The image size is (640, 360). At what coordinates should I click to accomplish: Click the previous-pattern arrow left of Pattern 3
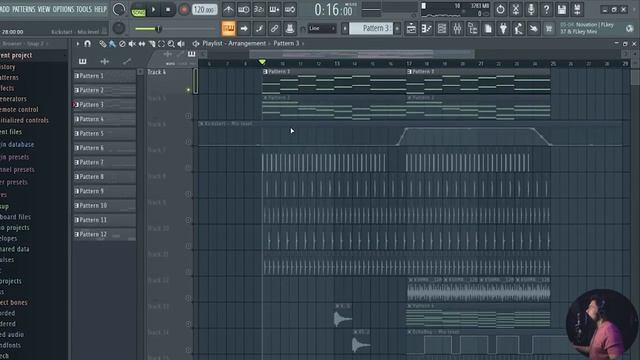pyautogui.click(x=345, y=29)
